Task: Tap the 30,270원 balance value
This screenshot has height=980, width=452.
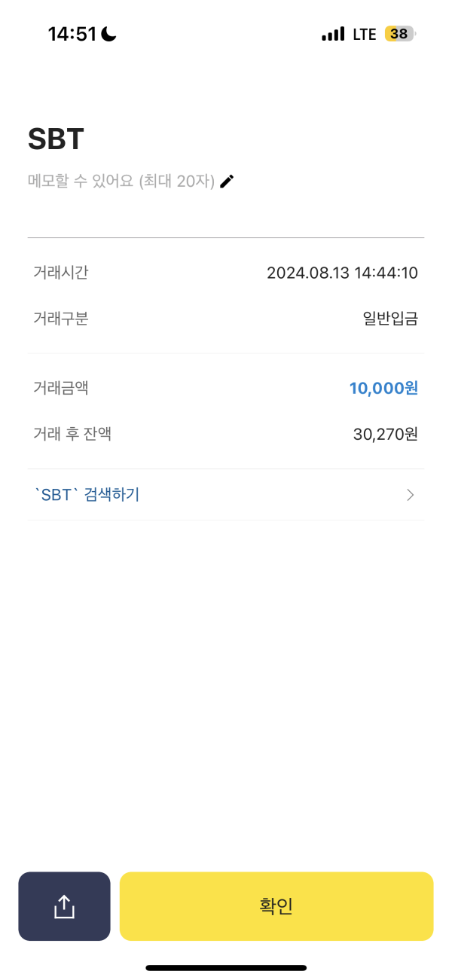Action: tap(385, 434)
